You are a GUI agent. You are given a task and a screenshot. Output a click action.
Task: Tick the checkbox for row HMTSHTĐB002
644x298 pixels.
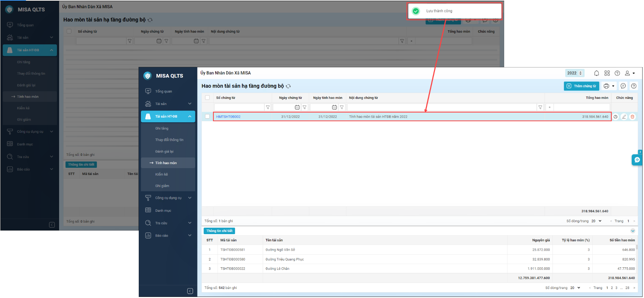207,117
